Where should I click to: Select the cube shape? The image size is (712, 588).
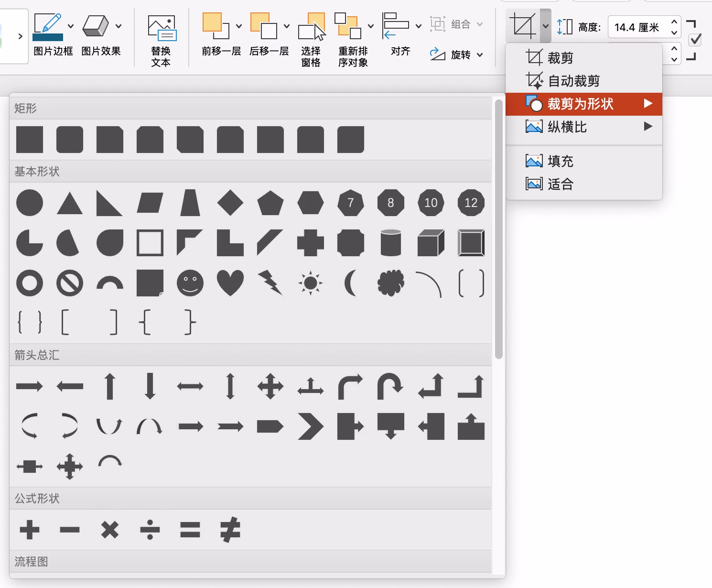(x=431, y=243)
